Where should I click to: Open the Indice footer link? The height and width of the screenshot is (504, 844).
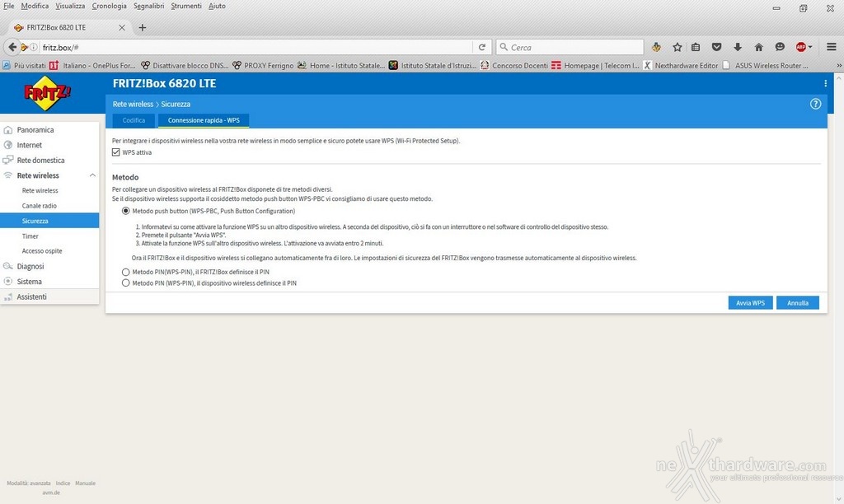[63, 483]
